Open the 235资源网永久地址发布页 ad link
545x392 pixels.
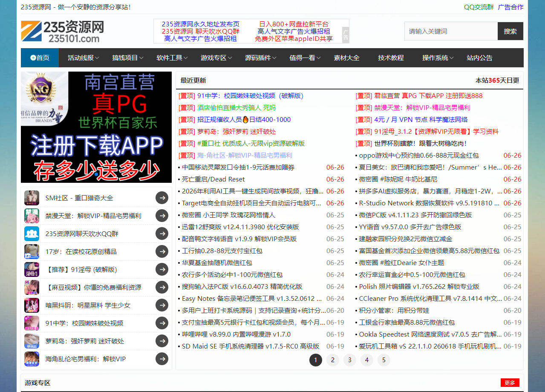click(x=200, y=24)
